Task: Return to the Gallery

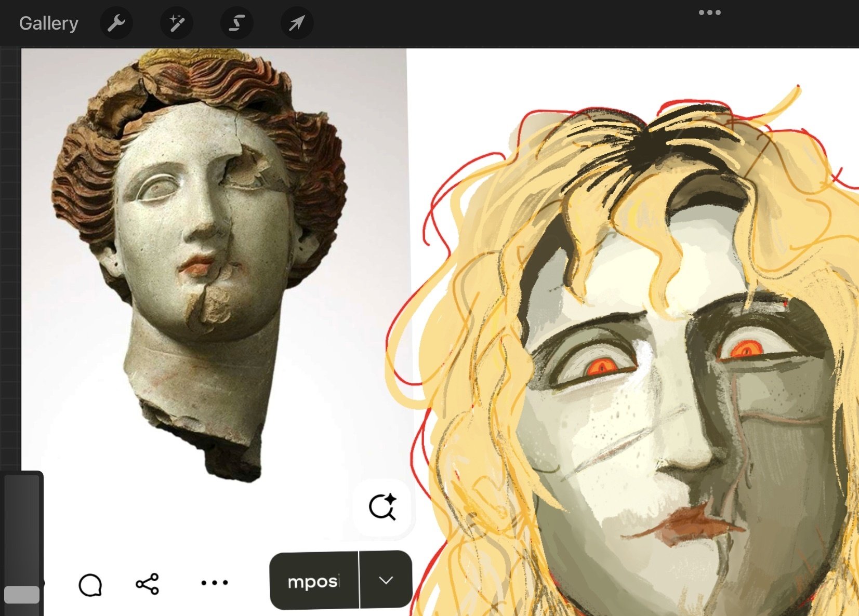Action: click(x=48, y=23)
